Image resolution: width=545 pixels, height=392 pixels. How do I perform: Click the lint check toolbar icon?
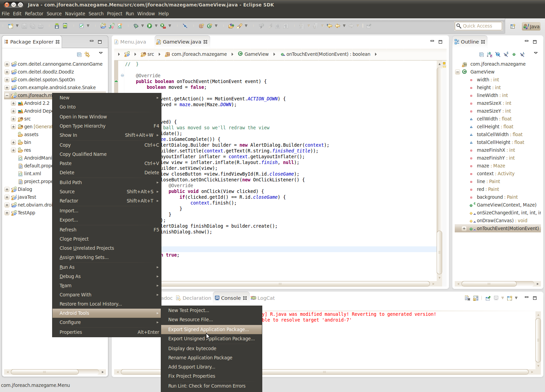[81, 26]
